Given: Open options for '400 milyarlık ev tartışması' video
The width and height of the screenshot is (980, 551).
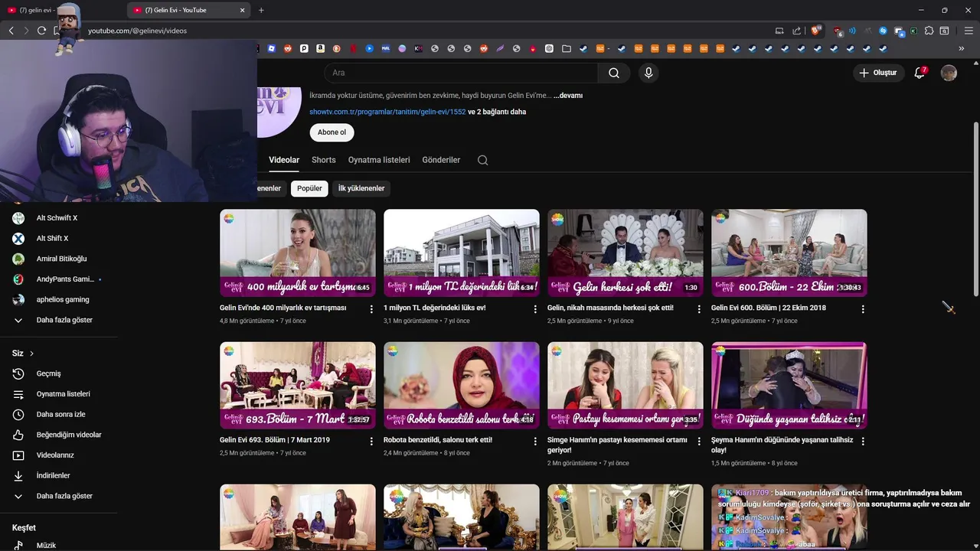Looking at the screenshot, I should (x=371, y=309).
